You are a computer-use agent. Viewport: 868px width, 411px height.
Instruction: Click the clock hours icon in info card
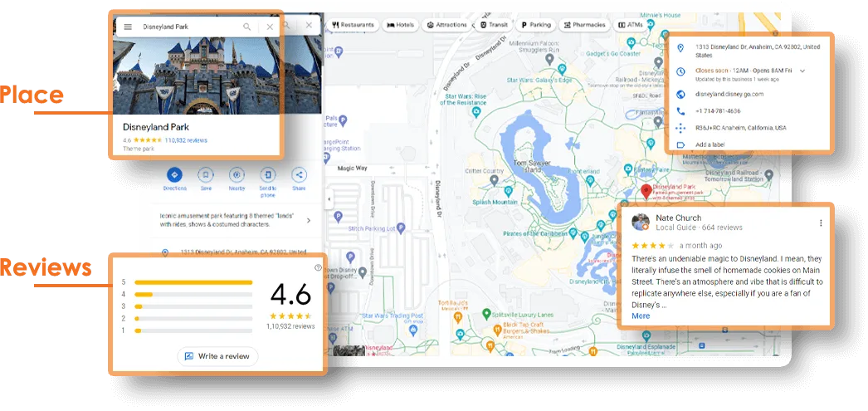point(681,71)
